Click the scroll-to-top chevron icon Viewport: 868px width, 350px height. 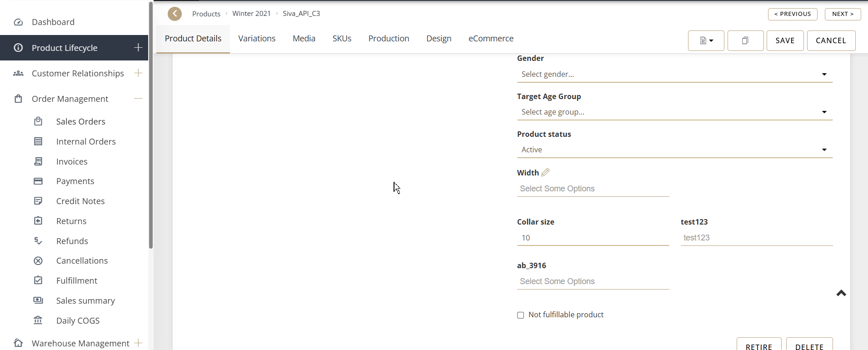click(841, 293)
